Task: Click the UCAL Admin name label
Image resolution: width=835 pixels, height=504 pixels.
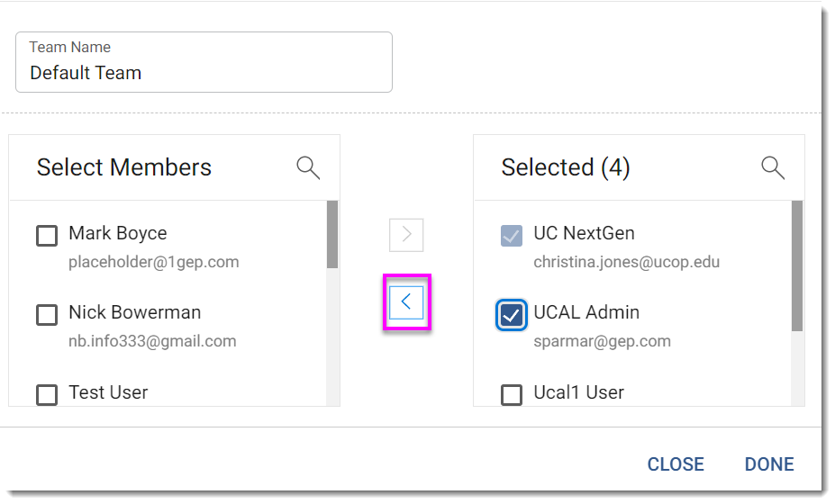Action: (586, 312)
